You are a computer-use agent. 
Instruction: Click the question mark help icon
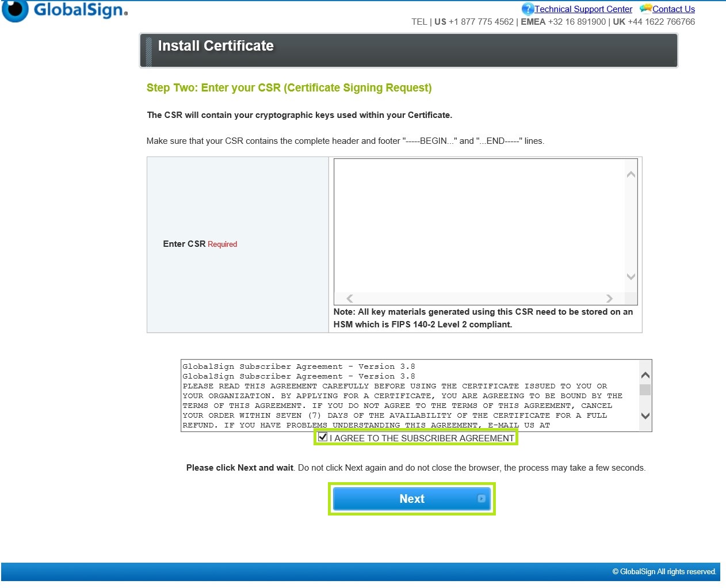point(528,9)
